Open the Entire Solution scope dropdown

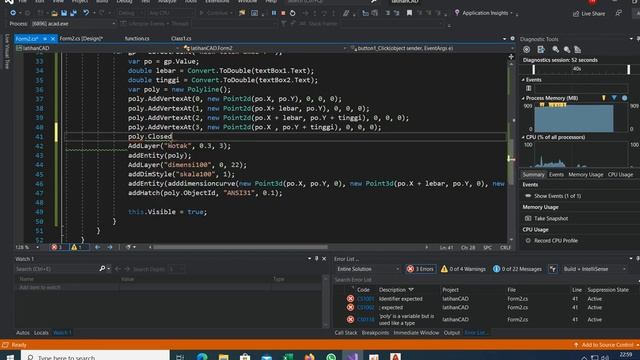click(368, 269)
